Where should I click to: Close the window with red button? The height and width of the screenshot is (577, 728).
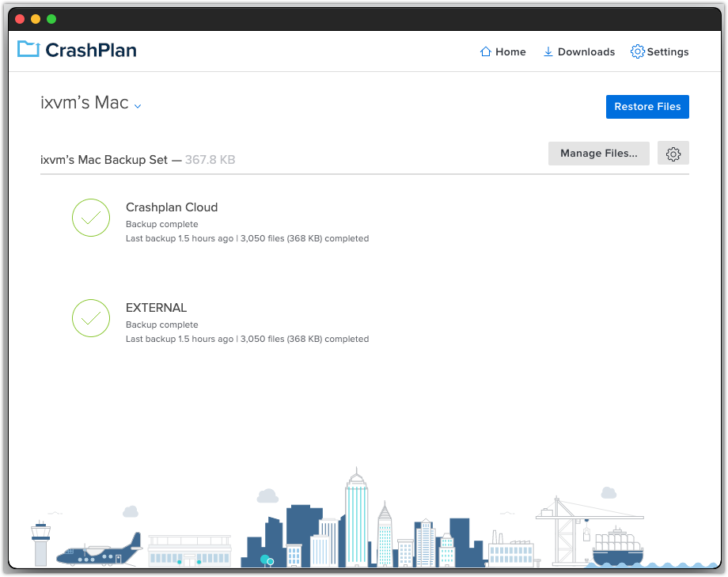[x=20, y=19]
